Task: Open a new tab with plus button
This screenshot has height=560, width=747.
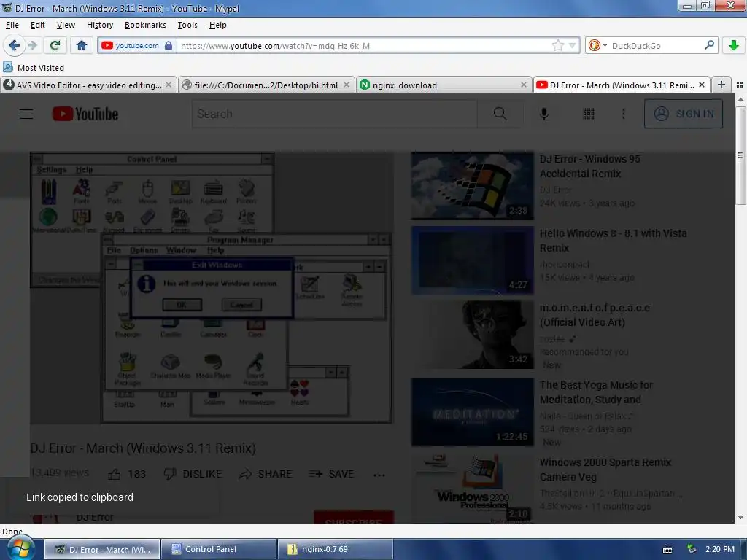Action: pyautogui.click(x=721, y=85)
